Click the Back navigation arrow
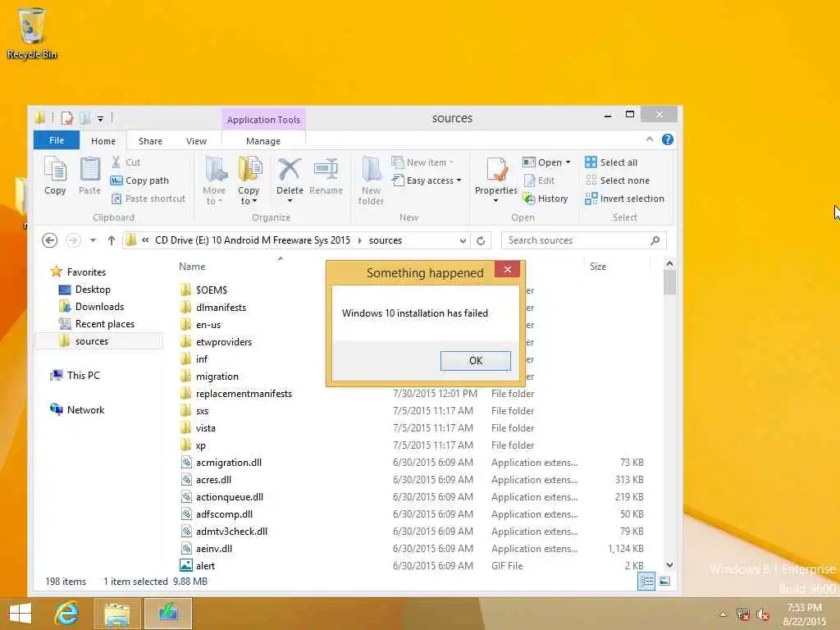 pyautogui.click(x=50, y=240)
